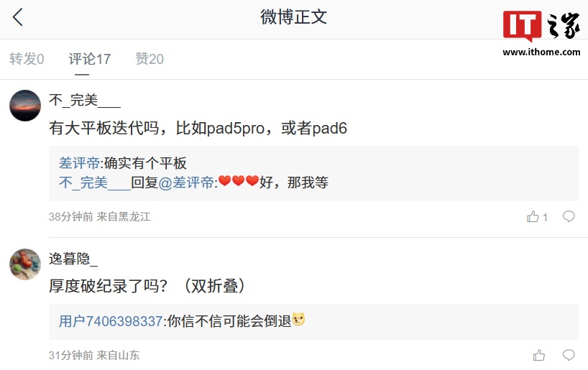Viewport: 588px width, 370px height.
Task: Open user 用户7406398337 profile link
Action: pyautogui.click(x=111, y=321)
